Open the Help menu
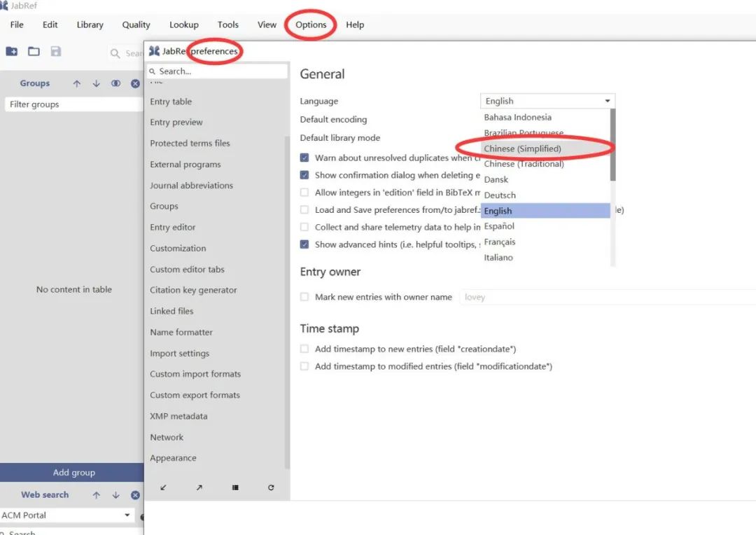756x535 pixels. (355, 25)
